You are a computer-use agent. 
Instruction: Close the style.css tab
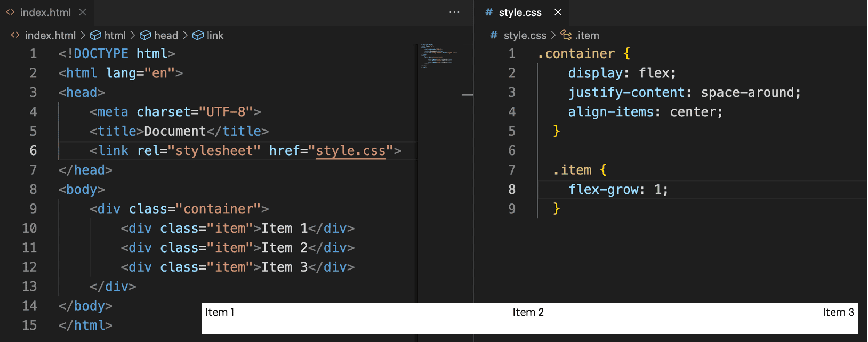[x=558, y=12]
